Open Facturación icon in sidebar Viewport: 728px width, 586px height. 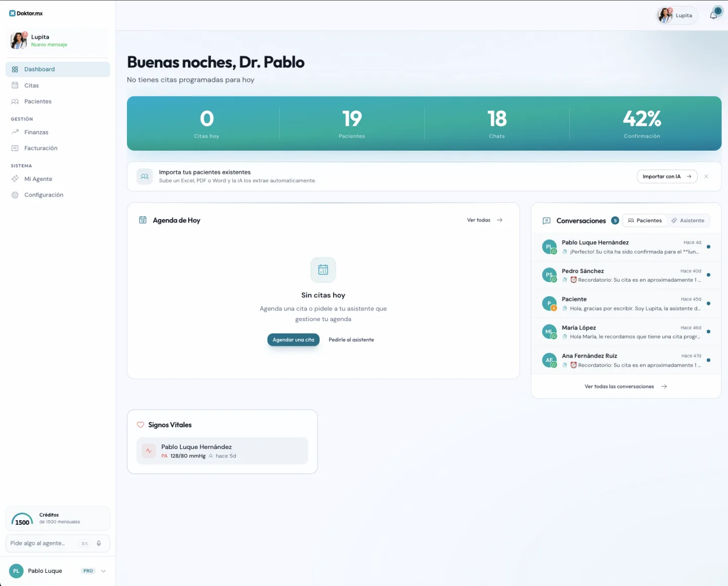(15, 148)
